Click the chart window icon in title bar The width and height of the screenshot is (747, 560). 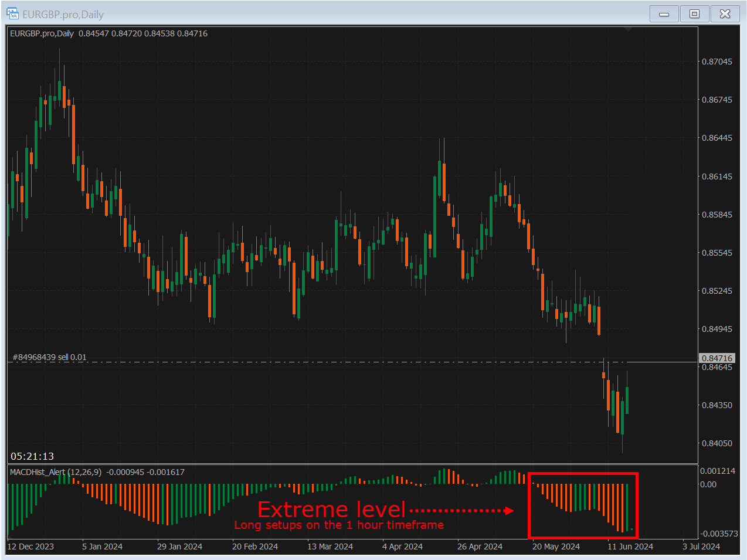pyautogui.click(x=12, y=13)
